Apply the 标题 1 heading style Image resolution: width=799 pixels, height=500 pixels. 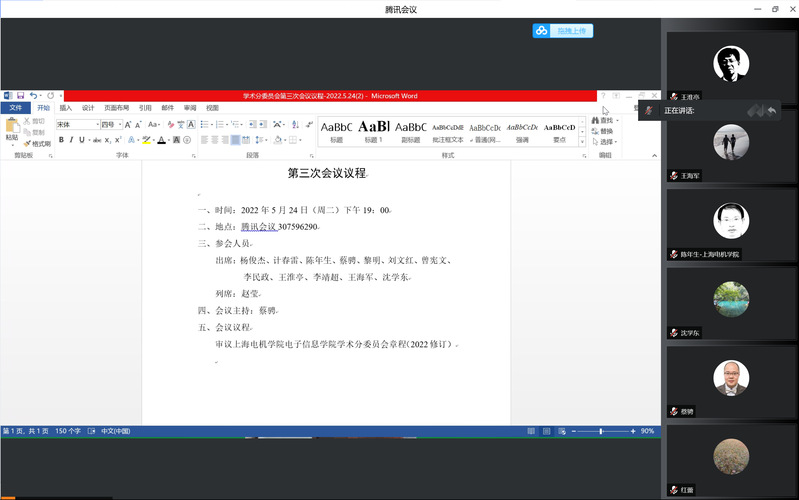coord(373,128)
